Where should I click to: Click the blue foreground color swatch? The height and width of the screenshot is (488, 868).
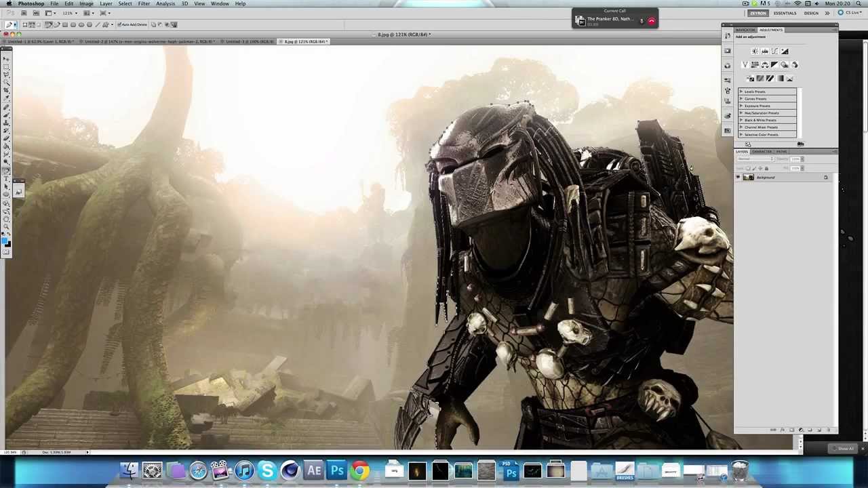pos(5,241)
